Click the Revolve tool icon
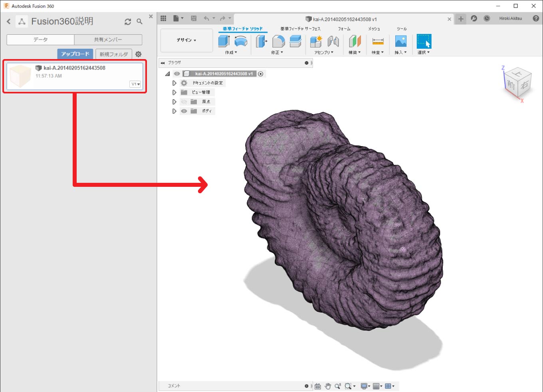The width and height of the screenshot is (543, 392). (240, 41)
